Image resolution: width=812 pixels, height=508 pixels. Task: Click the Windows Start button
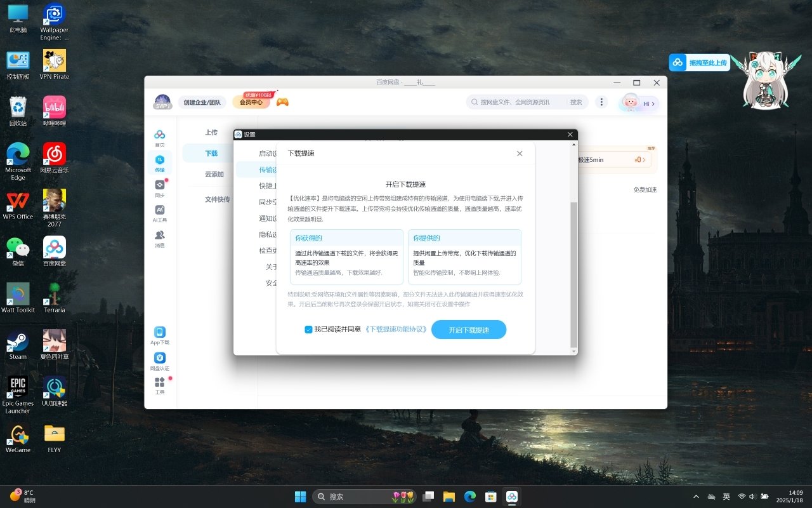pos(300,496)
